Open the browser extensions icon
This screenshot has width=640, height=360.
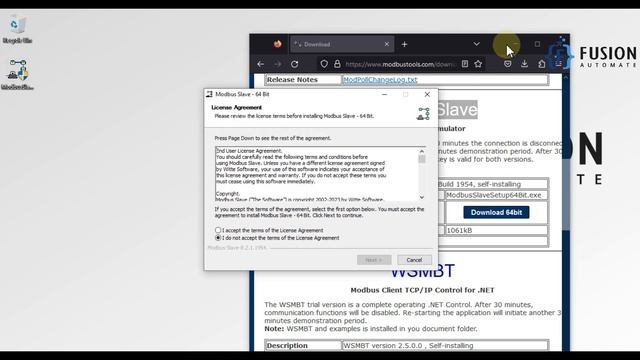pos(542,64)
